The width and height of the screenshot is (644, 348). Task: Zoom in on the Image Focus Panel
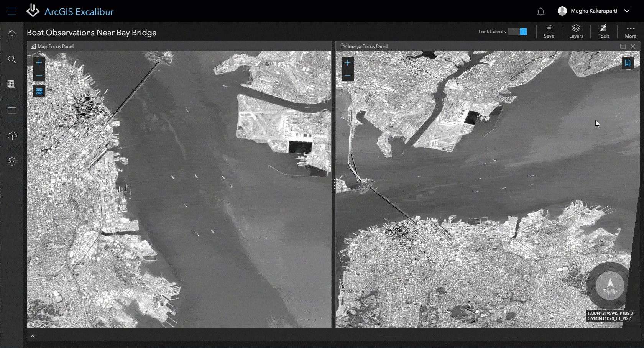point(348,63)
